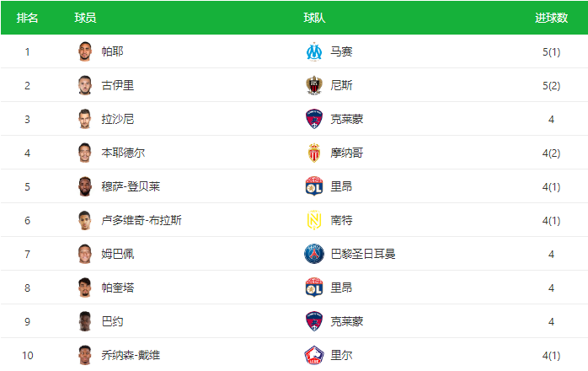This screenshot has width=588, height=371.
Task: Click the Monaco club crest
Action: pyautogui.click(x=314, y=153)
